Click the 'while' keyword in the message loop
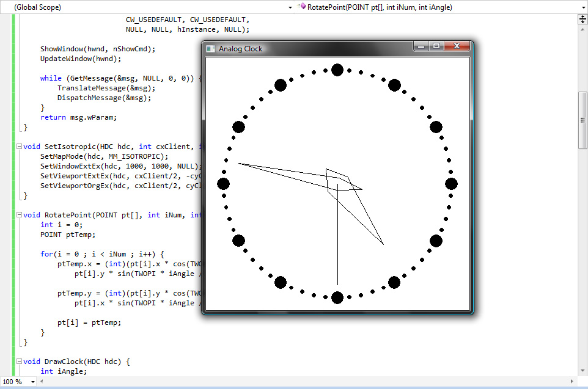Viewport: 588px width, 389px height. [51, 78]
